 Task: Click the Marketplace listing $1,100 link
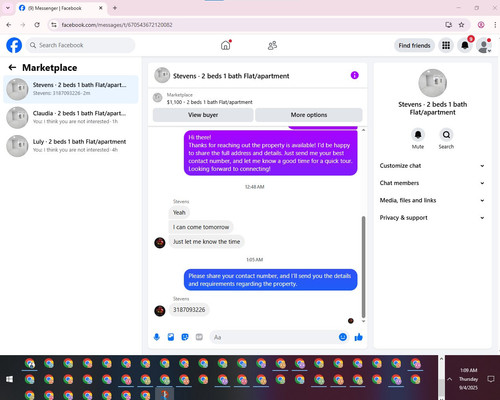coord(209,102)
